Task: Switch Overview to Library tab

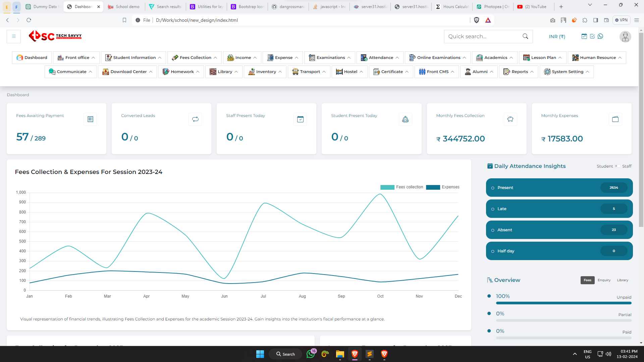Action: pos(623,280)
